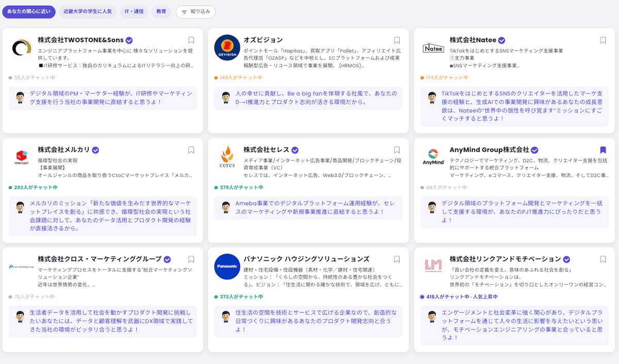This screenshot has width=619, height=364.
Task: Bookmark the パナソニック ハウジングソリューションズ card
Action: pos(397,258)
